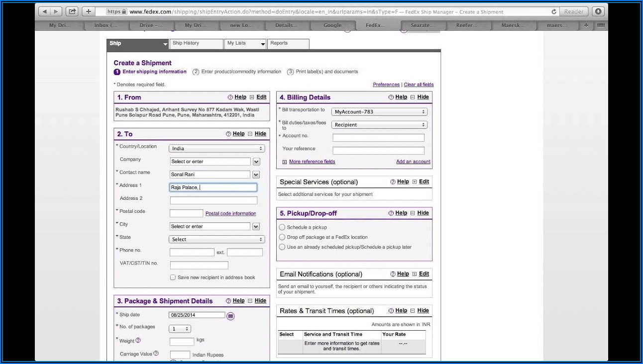Reload page using refresh icon
643x364 pixels.
553,11
